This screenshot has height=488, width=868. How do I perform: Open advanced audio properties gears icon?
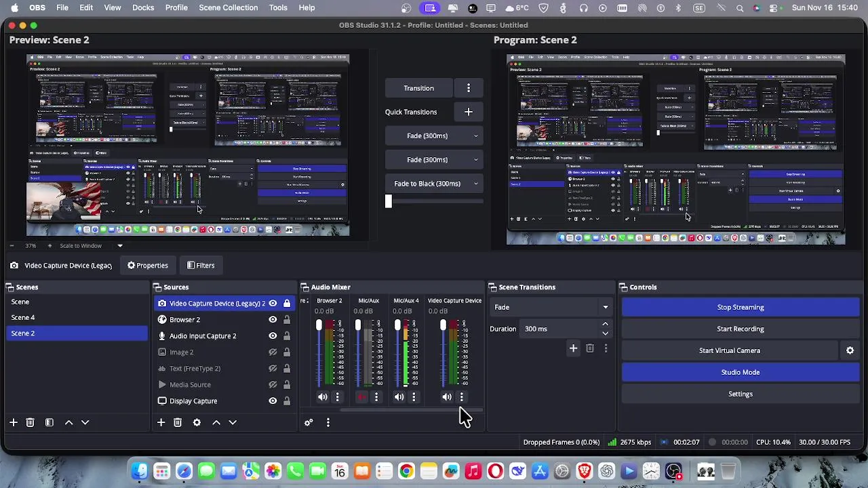[309, 422]
